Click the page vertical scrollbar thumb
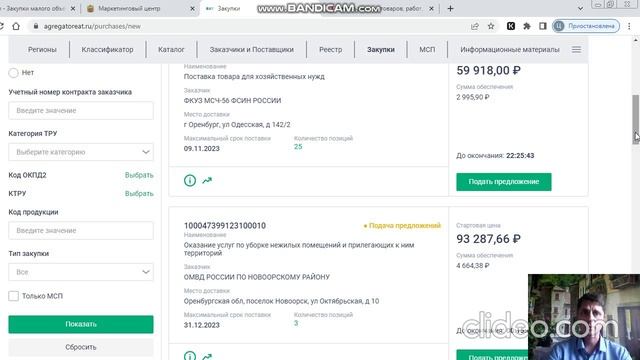The width and height of the screenshot is (640, 360). (x=636, y=119)
